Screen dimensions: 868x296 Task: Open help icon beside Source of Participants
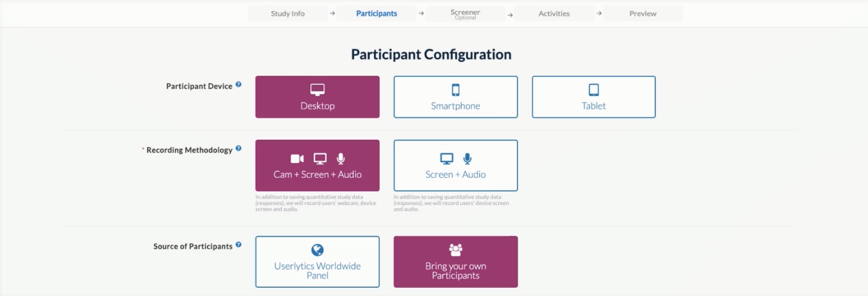(238, 245)
